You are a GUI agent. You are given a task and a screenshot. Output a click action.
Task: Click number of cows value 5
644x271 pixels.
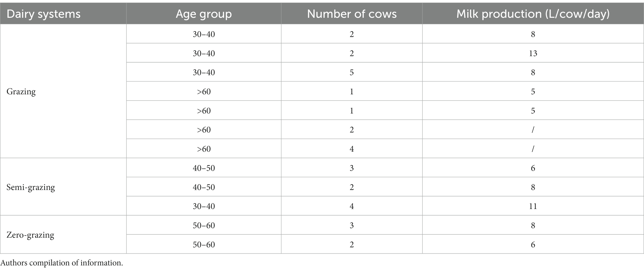pos(352,72)
